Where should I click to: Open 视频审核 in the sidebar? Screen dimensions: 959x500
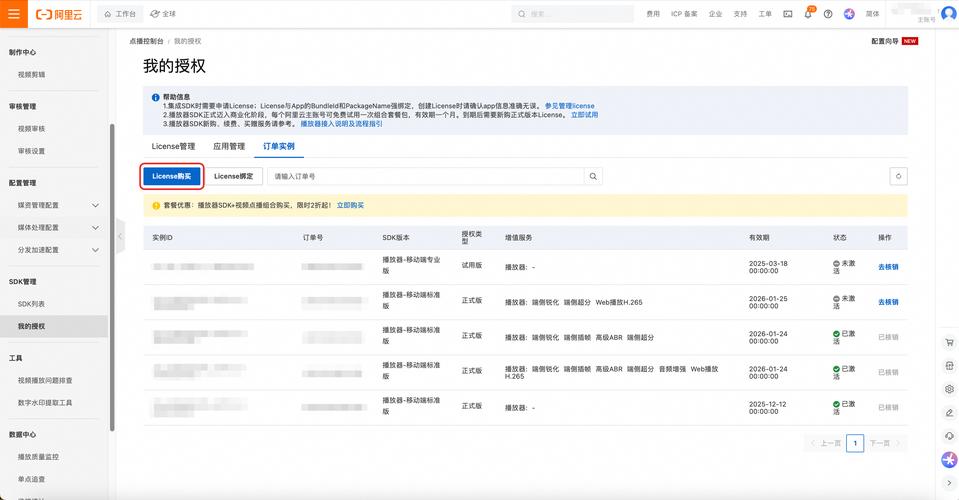coord(31,129)
